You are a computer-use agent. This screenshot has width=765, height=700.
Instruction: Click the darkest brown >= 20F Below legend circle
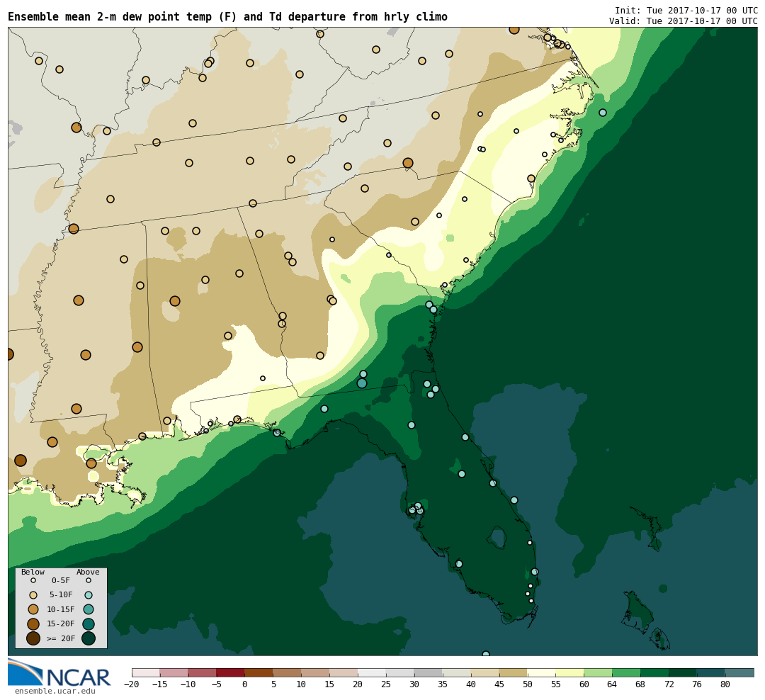click(x=33, y=638)
